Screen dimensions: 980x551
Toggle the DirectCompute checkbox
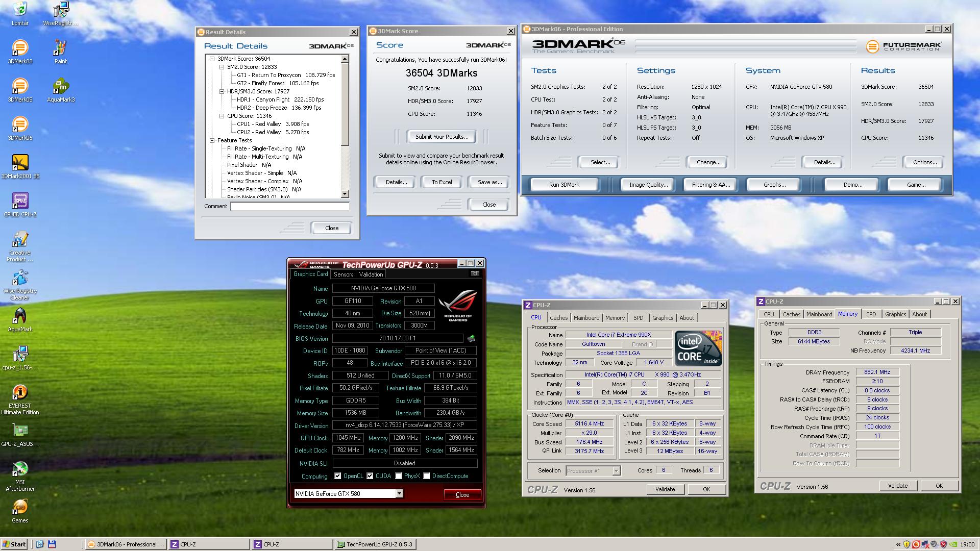click(x=427, y=476)
